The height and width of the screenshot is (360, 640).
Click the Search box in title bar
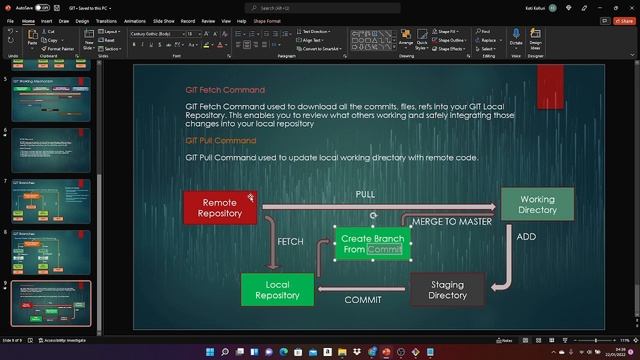point(322,8)
